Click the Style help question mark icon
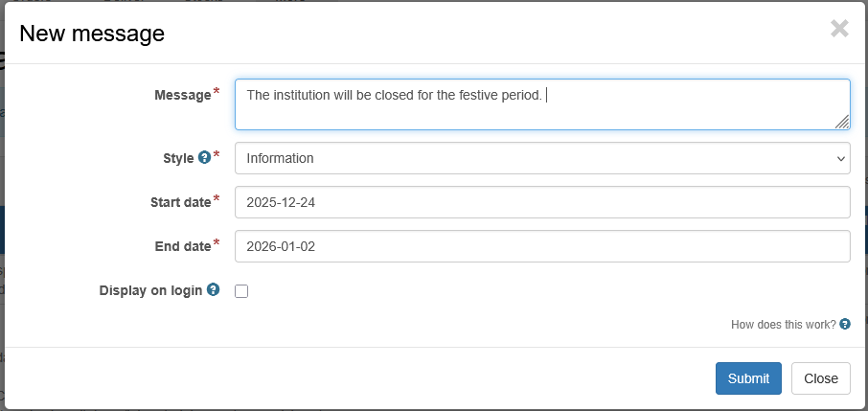This screenshot has height=411, width=868. pos(204,158)
